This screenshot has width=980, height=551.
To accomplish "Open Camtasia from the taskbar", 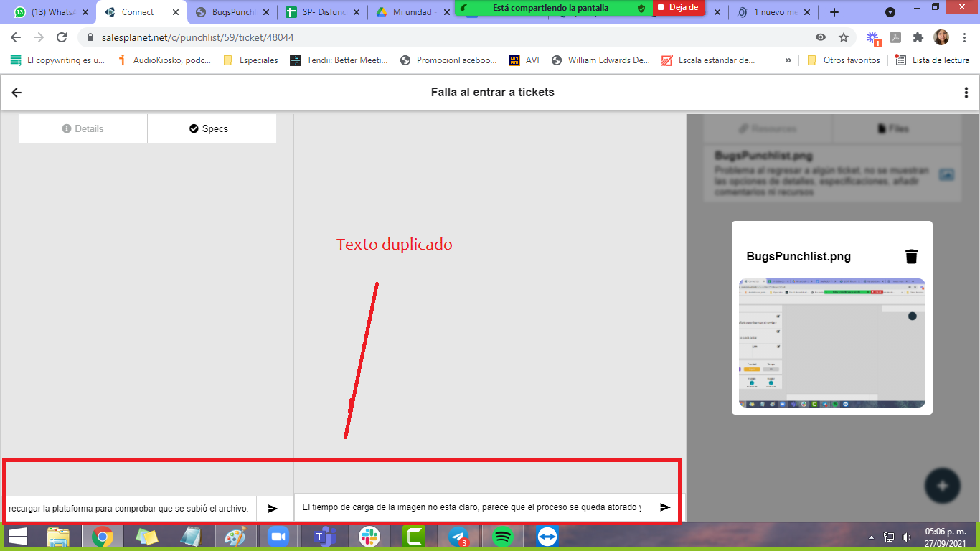I will click(414, 537).
